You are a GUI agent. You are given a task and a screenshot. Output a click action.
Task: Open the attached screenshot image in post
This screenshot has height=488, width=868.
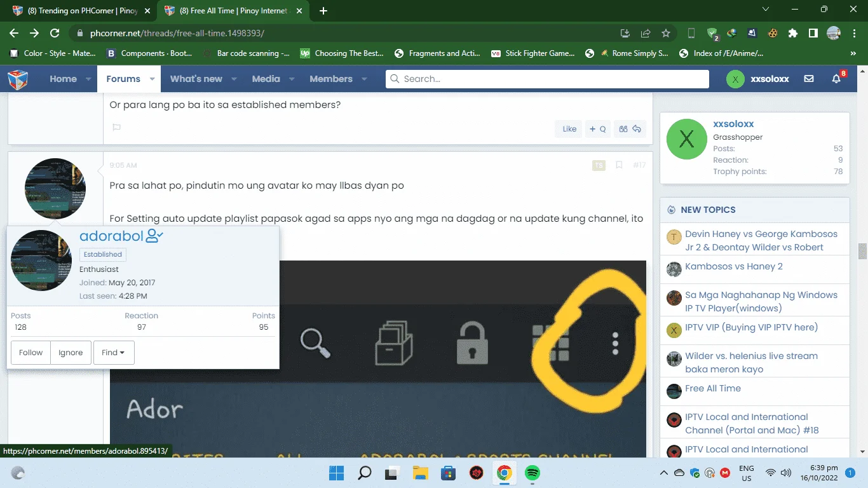378,359
